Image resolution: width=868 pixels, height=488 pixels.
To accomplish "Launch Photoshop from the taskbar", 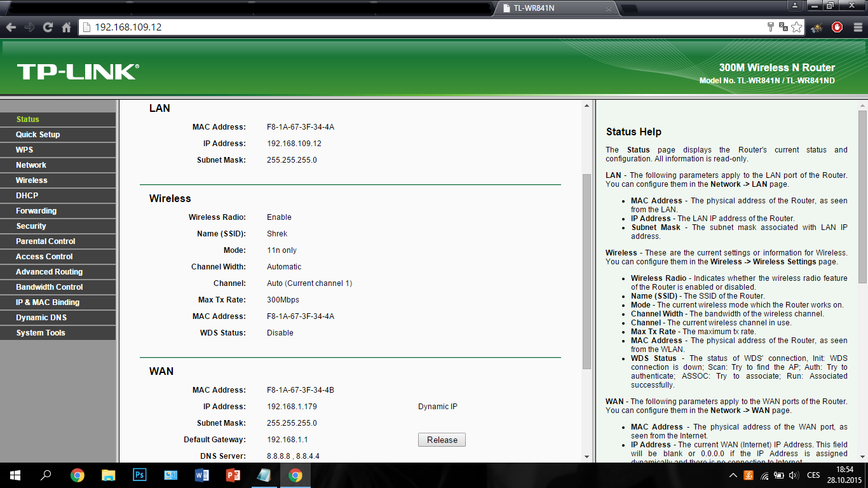I will click(x=140, y=475).
